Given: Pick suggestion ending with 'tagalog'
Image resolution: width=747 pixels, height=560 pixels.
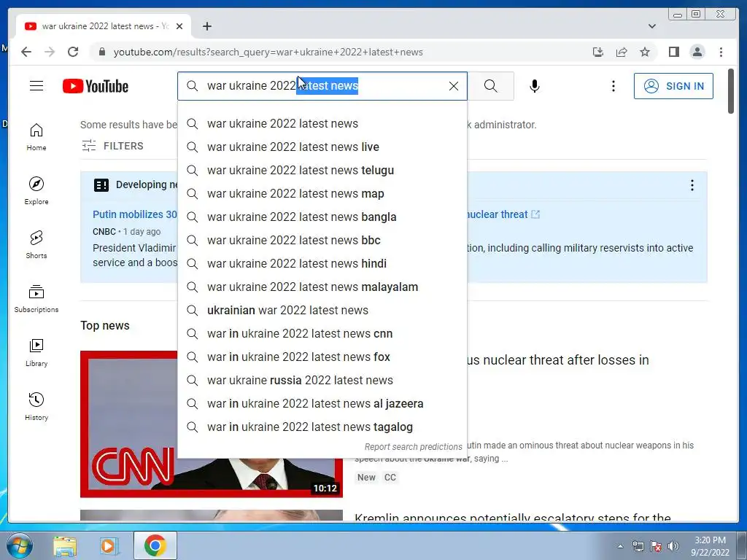Looking at the screenshot, I should 322,427.
